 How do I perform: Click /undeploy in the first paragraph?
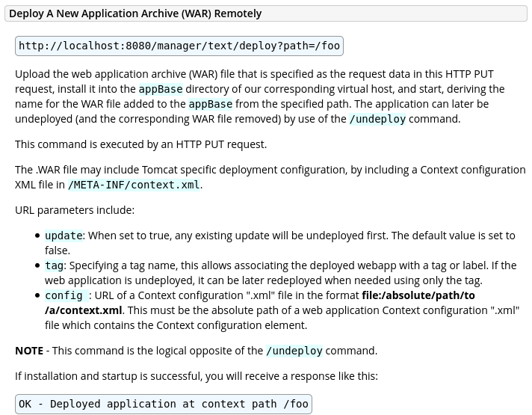pos(377,119)
